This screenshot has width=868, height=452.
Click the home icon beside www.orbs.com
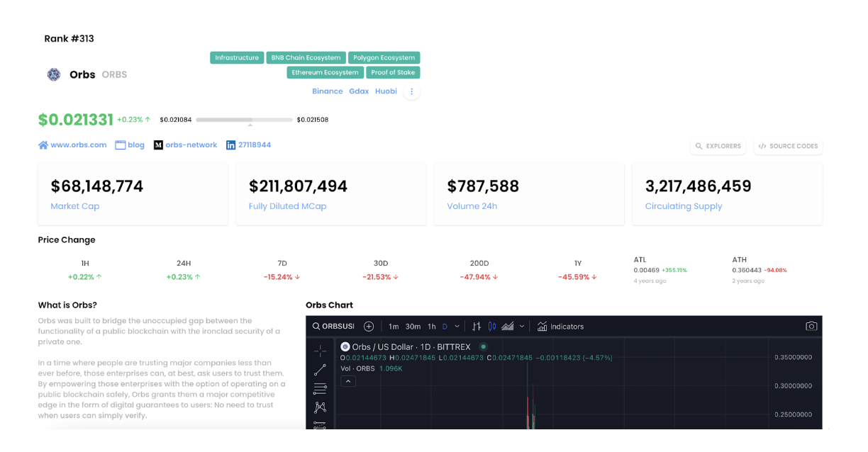[43, 145]
